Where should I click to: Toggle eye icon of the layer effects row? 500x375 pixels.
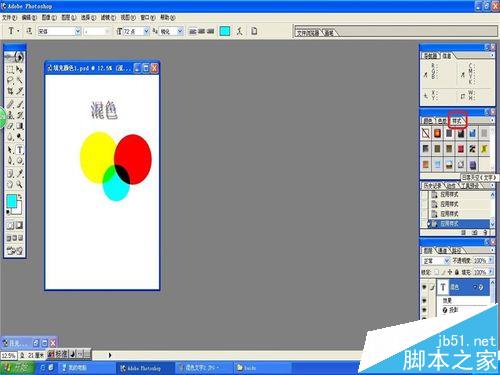(424, 301)
